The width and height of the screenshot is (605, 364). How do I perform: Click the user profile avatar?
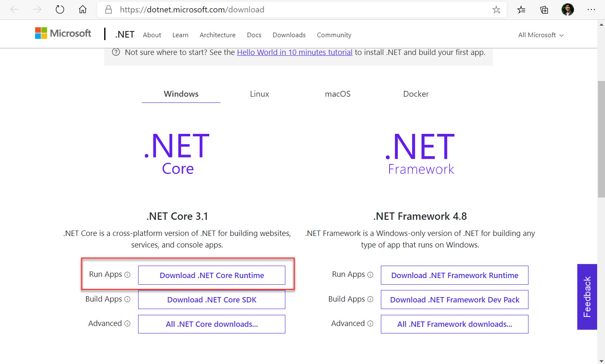[x=567, y=10]
